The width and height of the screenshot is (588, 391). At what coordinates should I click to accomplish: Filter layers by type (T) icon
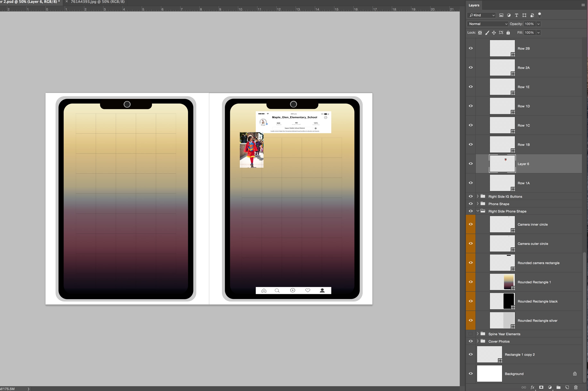click(x=516, y=15)
